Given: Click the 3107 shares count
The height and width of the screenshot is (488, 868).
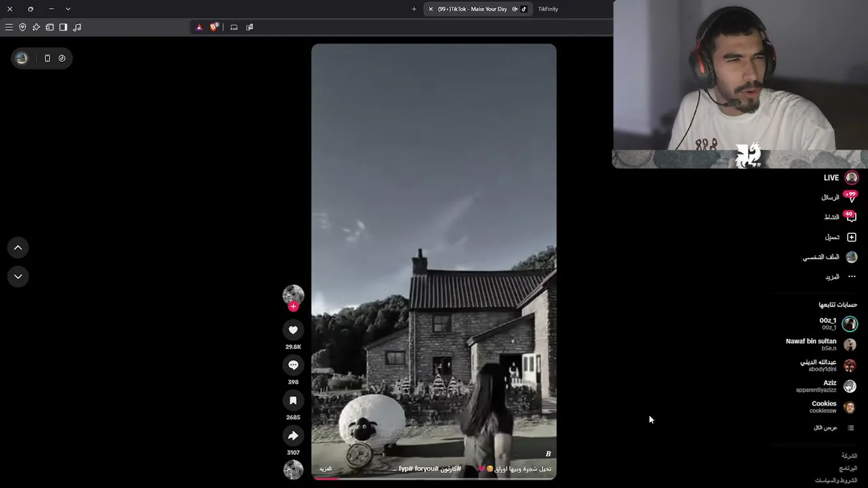Looking at the screenshot, I should tap(293, 453).
